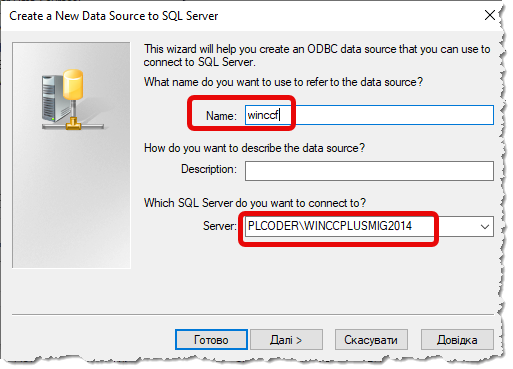The image size is (513, 369).
Task: Go to next step with Далі >
Action: [286, 340]
